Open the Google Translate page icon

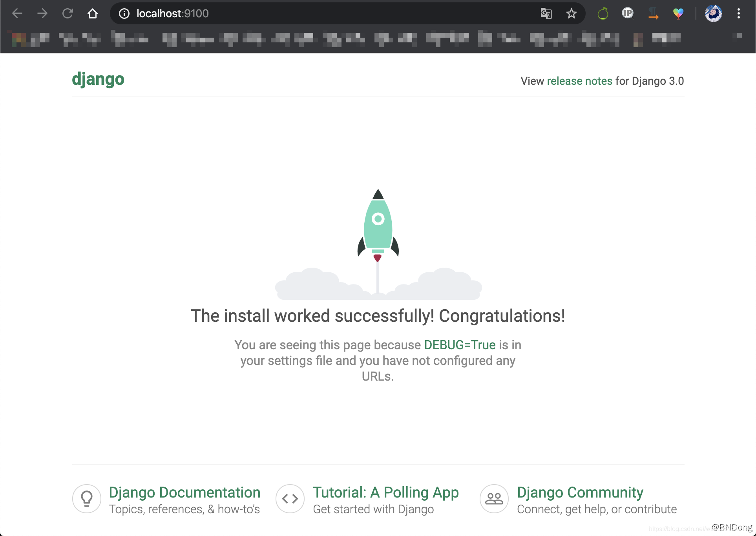coord(546,13)
